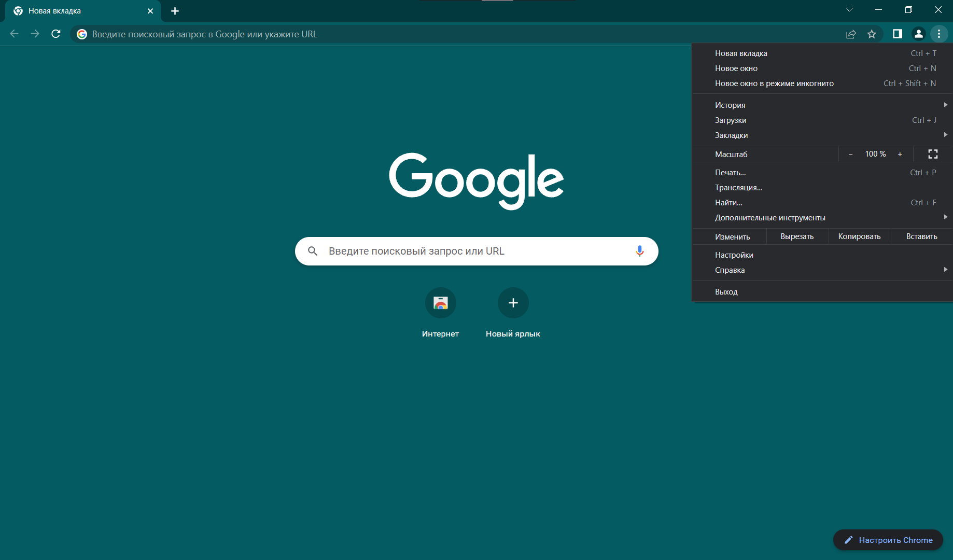Click the 100 % zoom value
953x560 pixels.
(x=875, y=154)
